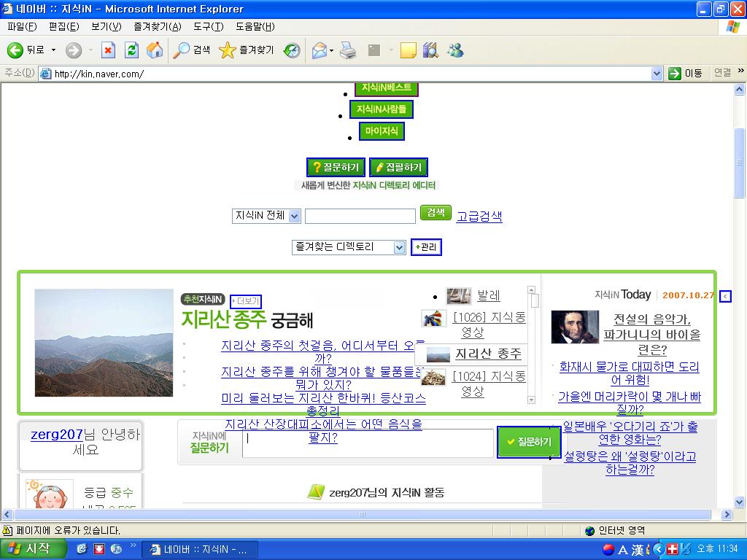Launch the Messenger people toolbar icon
Viewport: 747px width, 560px height.
click(455, 50)
